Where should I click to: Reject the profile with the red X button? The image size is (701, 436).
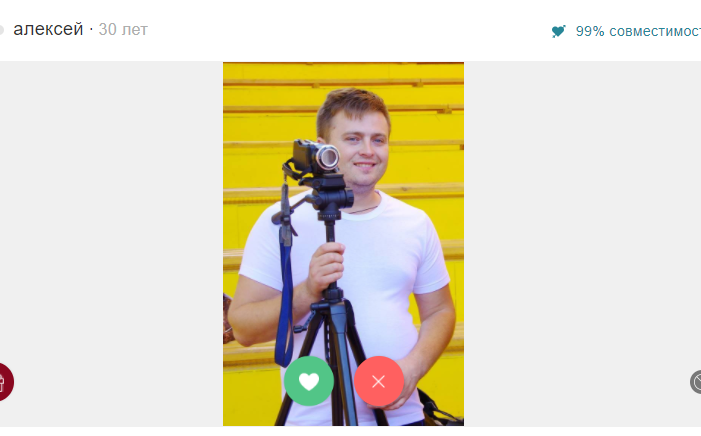[x=379, y=381]
